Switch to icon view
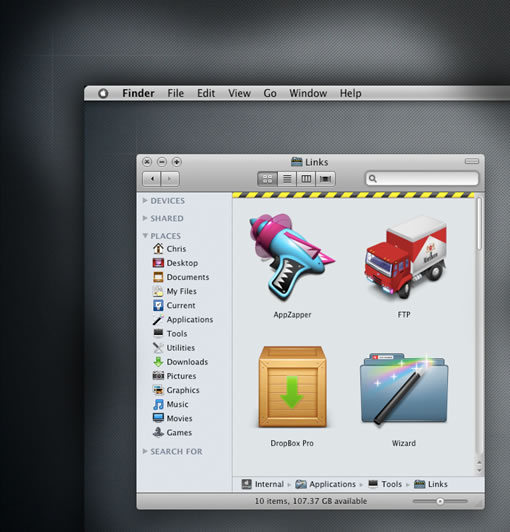This screenshot has height=532, width=510. click(x=268, y=179)
